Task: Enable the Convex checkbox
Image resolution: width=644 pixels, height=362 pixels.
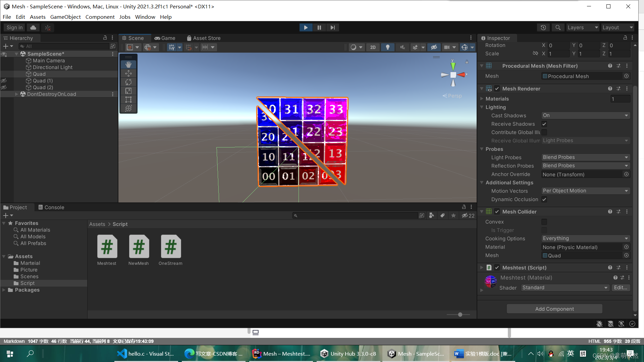Action: click(544, 222)
